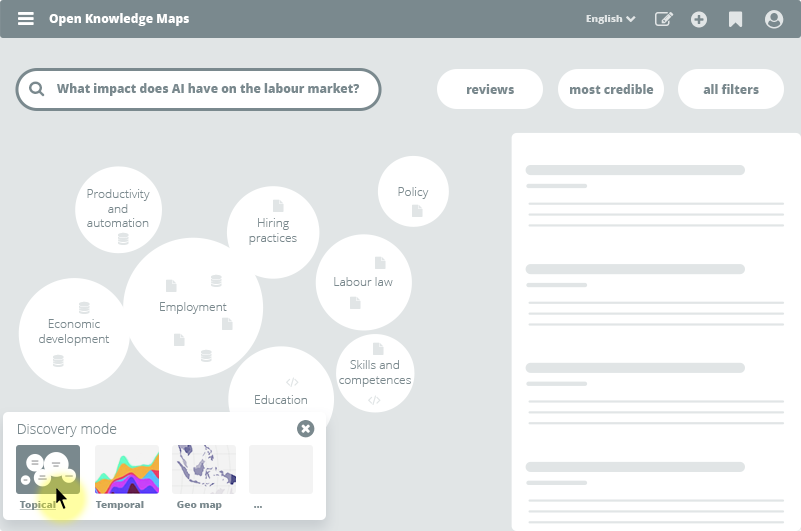
Task: Click into the search query field
Action: (208, 89)
